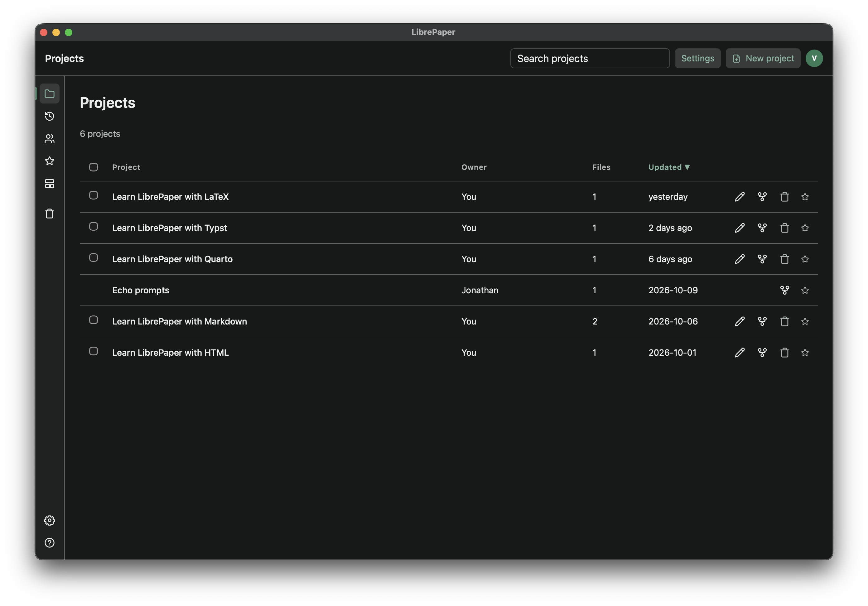Click the '6 days ago' updated cell

(670, 259)
